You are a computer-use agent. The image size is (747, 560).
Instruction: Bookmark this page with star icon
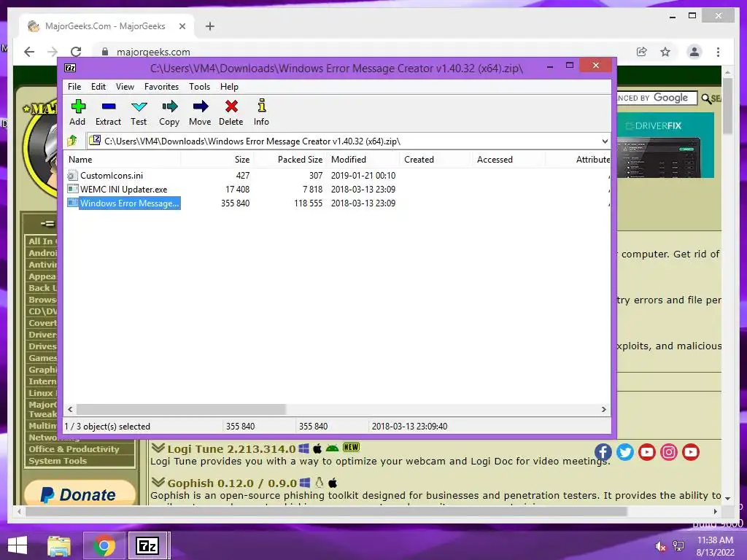tap(665, 52)
